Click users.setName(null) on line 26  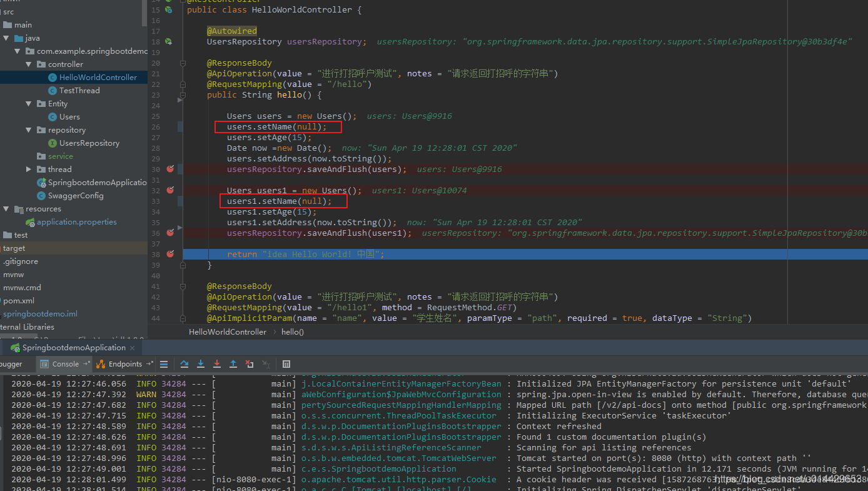[276, 127]
